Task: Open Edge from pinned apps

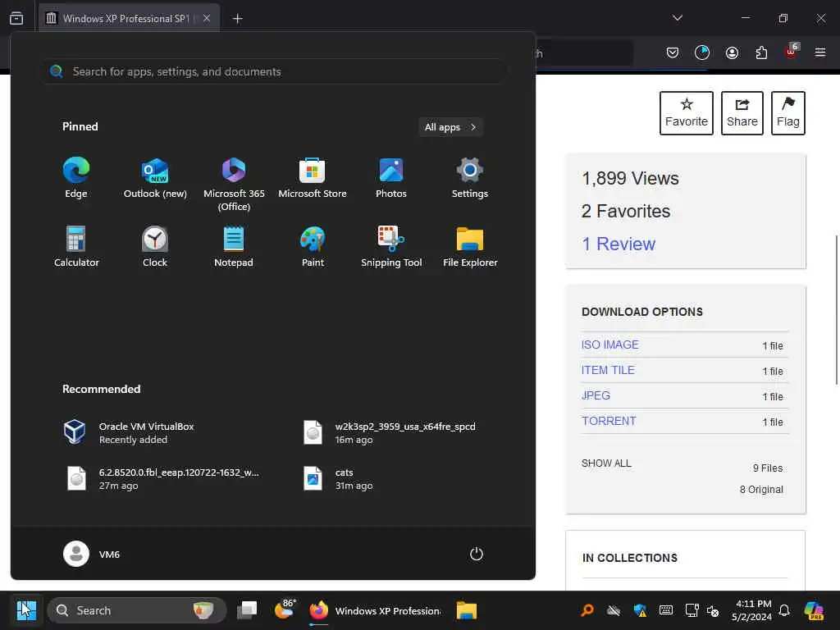Action: pyautogui.click(x=76, y=178)
